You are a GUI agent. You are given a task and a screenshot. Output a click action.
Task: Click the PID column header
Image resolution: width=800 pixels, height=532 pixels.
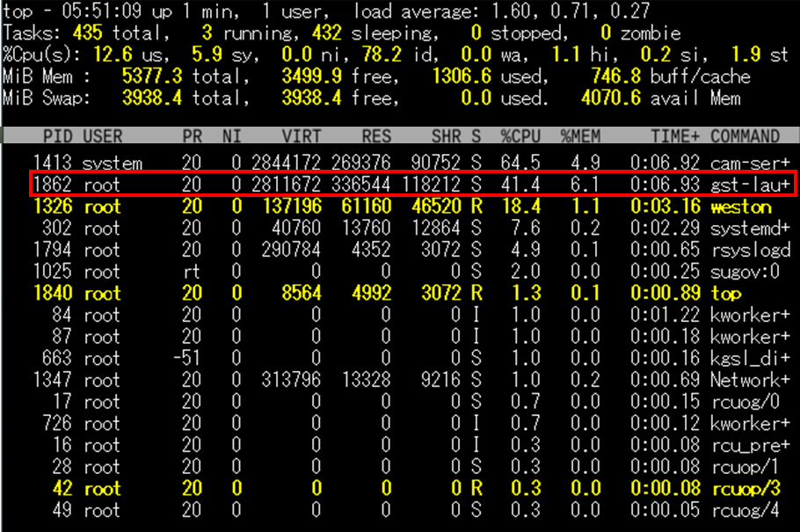click(x=57, y=136)
